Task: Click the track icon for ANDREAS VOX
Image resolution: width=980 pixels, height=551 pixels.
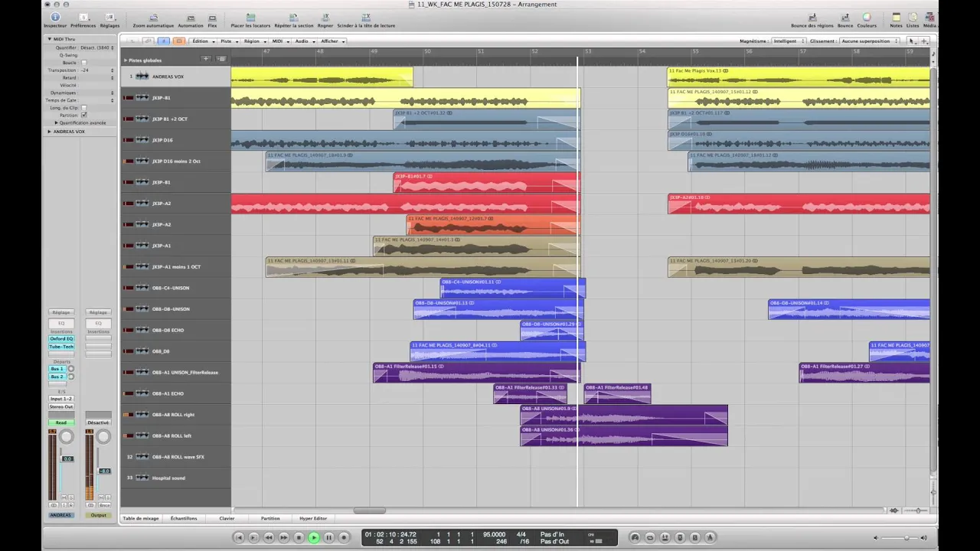Action: coord(142,77)
